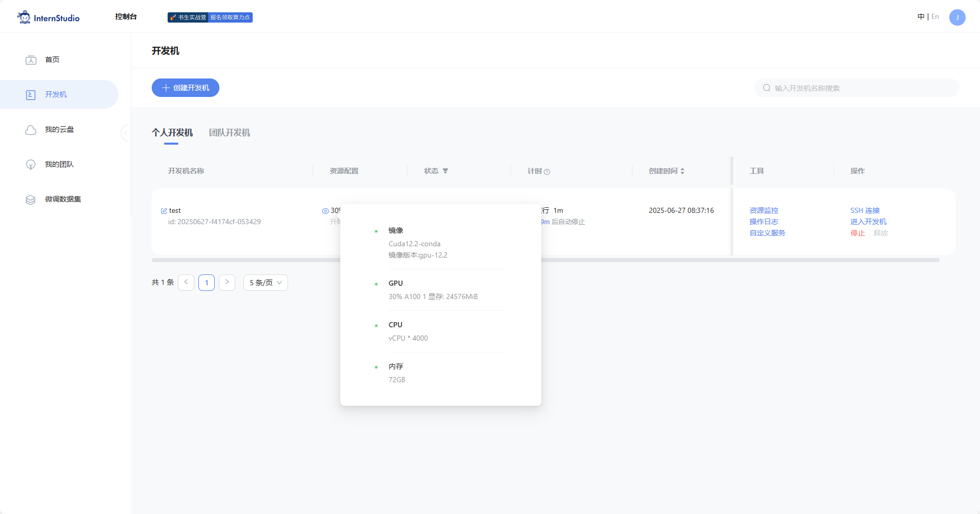The width and height of the screenshot is (980, 514).
Task: Click the 72GB memory value
Action: pos(397,380)
